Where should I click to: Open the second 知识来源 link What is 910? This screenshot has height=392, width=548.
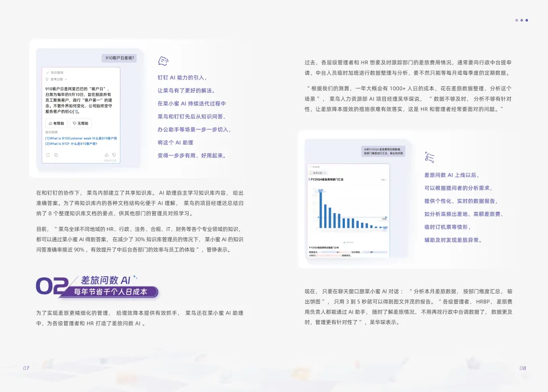(x=71, y=143)
